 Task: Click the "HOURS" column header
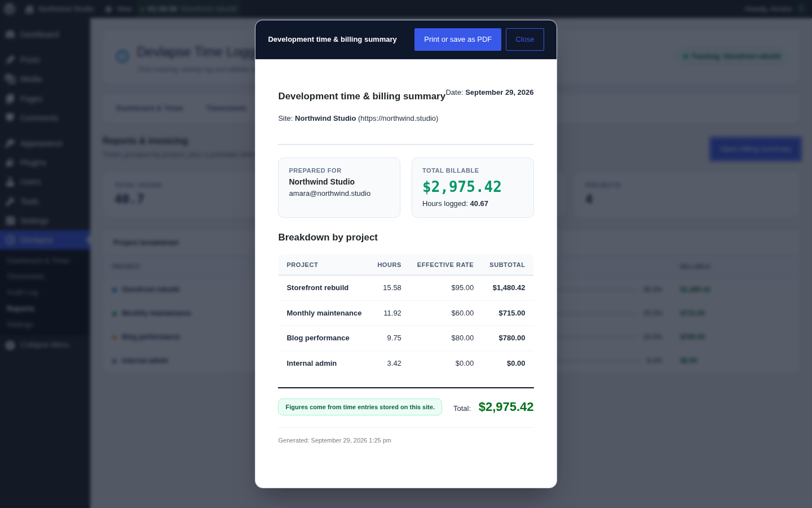pyautogui.click(x=390, y=265)
